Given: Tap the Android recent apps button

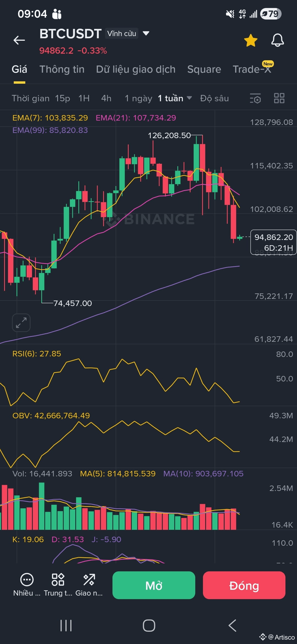Looking at the screenshot, I should pyautogui.click(x=66, y=626).
